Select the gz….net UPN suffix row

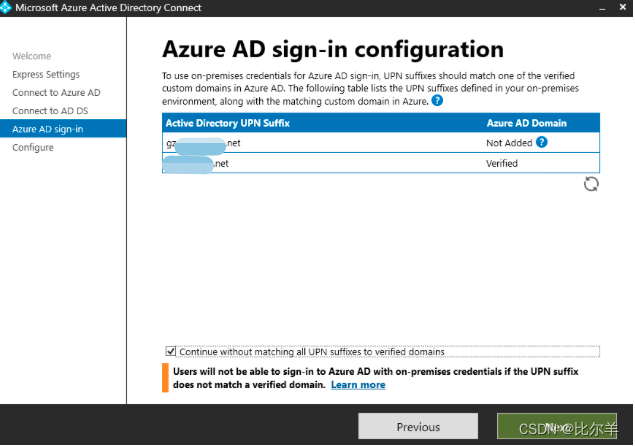click(x=381, y=143)
